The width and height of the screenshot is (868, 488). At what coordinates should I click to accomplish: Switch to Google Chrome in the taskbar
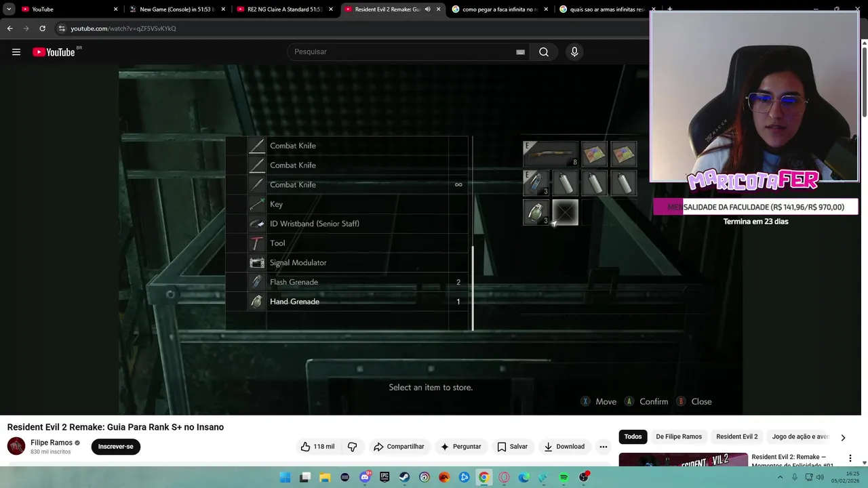[484, 477]
